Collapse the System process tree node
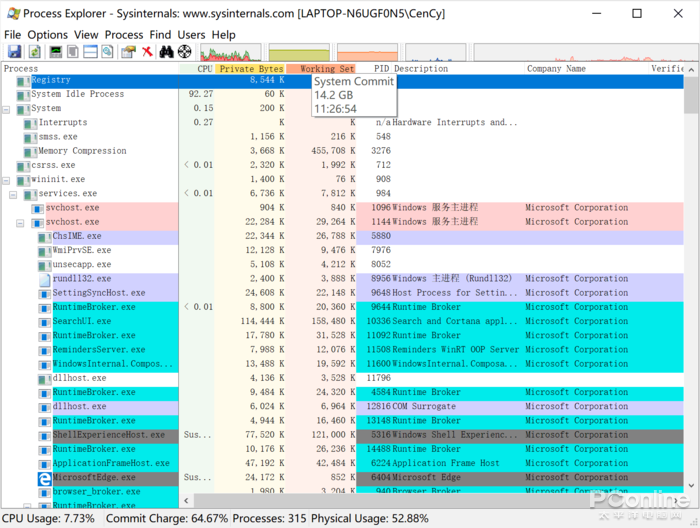This screenshot has width=700, height=528. point(7,108)
